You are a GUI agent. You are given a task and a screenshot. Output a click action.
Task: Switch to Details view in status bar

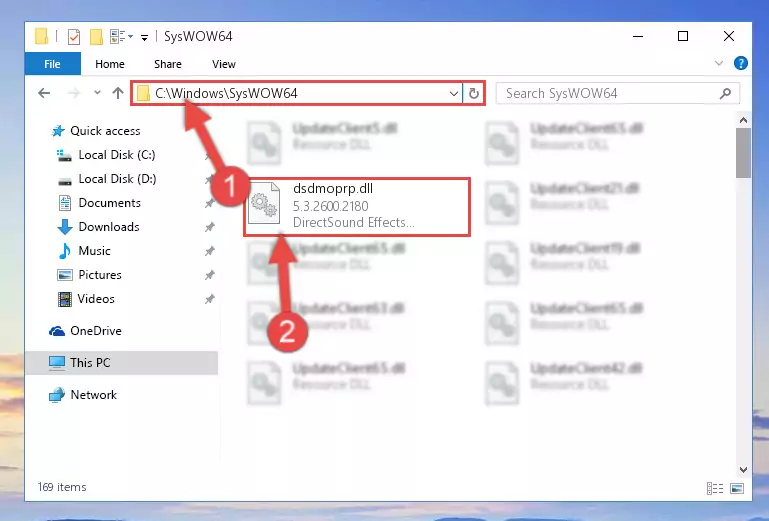click(x=715, y=488)
